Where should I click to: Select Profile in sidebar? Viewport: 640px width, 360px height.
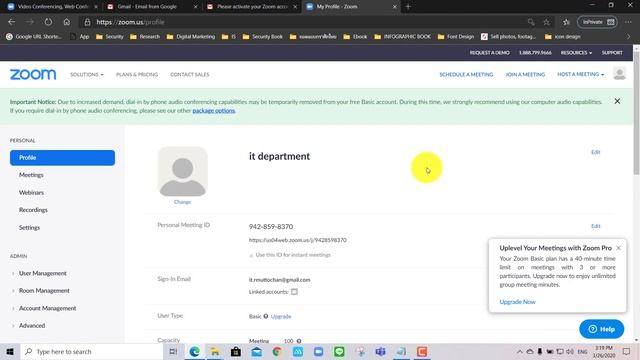pyautogui.click(x=62, y=158)
